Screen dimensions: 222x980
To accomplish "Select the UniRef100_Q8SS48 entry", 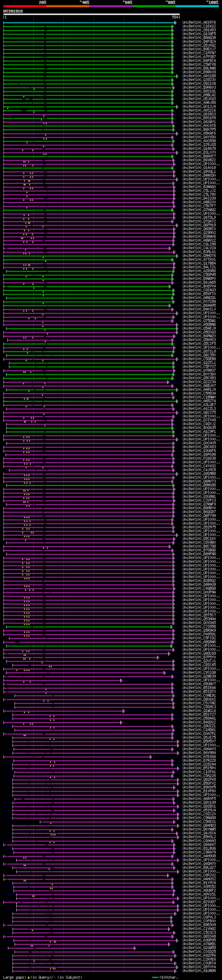I will [x=199, y=936].
